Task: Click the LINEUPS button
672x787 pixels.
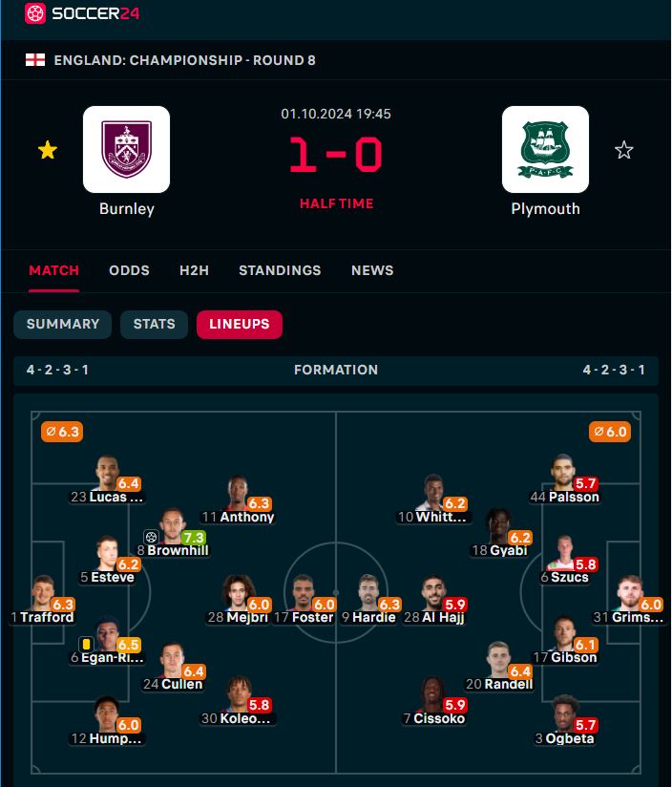Action: pyautogui.click(x=240, y=324)
